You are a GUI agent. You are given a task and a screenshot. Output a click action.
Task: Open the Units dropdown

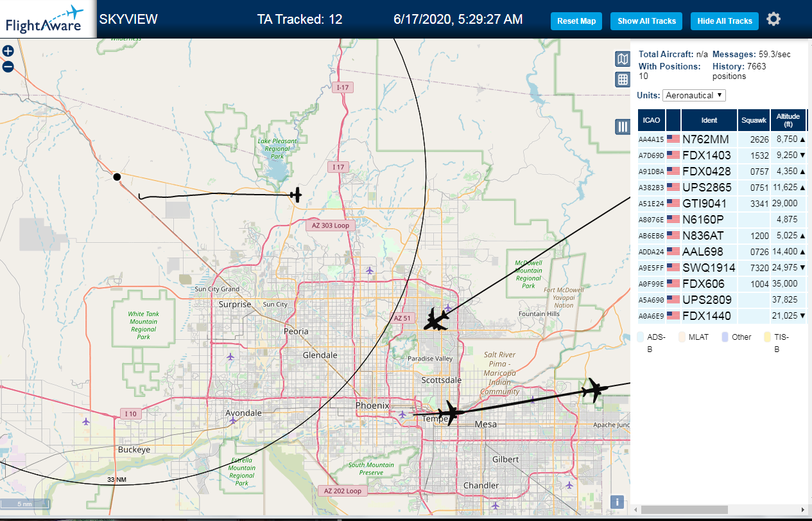click(694, 95)
